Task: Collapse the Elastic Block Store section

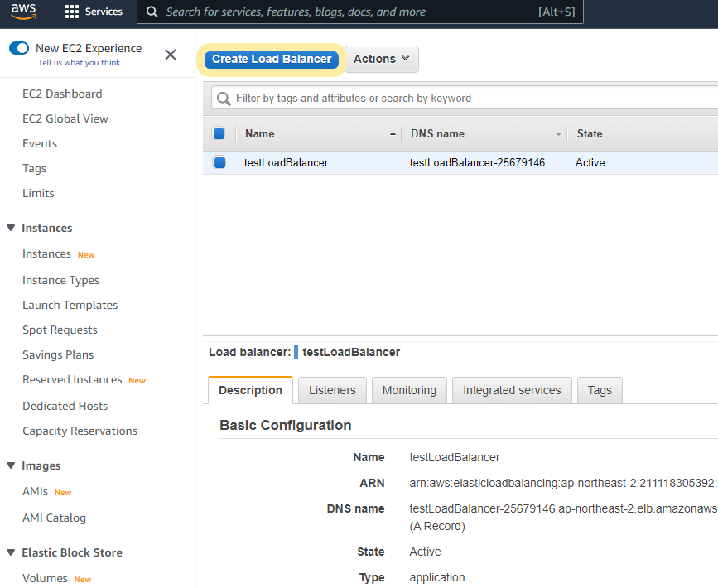Action: coord(11,552)
